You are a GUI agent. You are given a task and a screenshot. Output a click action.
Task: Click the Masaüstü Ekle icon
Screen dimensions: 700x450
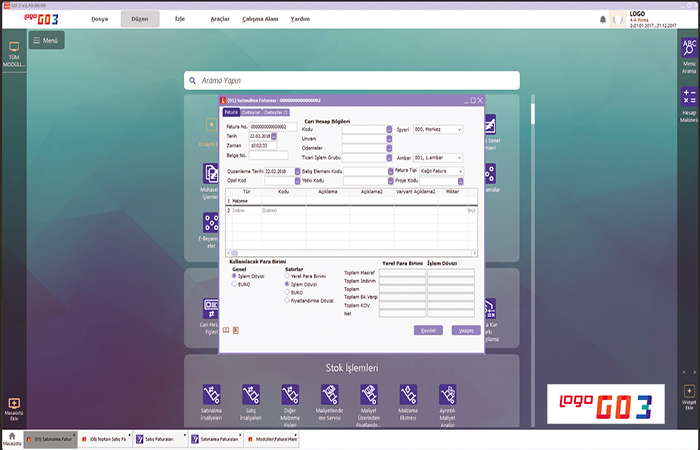[14, 406]
